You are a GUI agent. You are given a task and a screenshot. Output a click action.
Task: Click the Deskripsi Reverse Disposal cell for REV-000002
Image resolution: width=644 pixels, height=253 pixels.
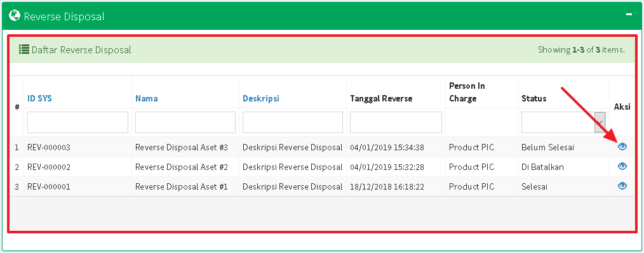coord(292,167)
